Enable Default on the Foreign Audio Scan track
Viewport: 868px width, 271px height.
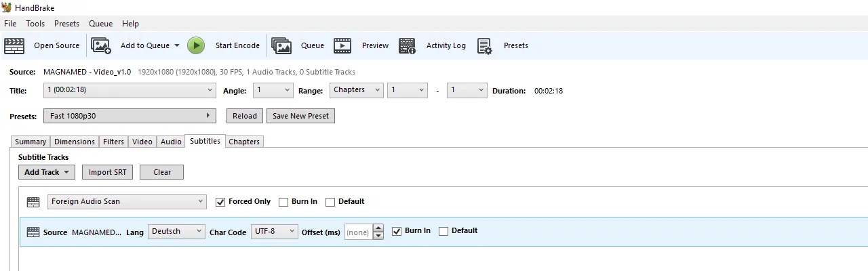pos(330,202)
